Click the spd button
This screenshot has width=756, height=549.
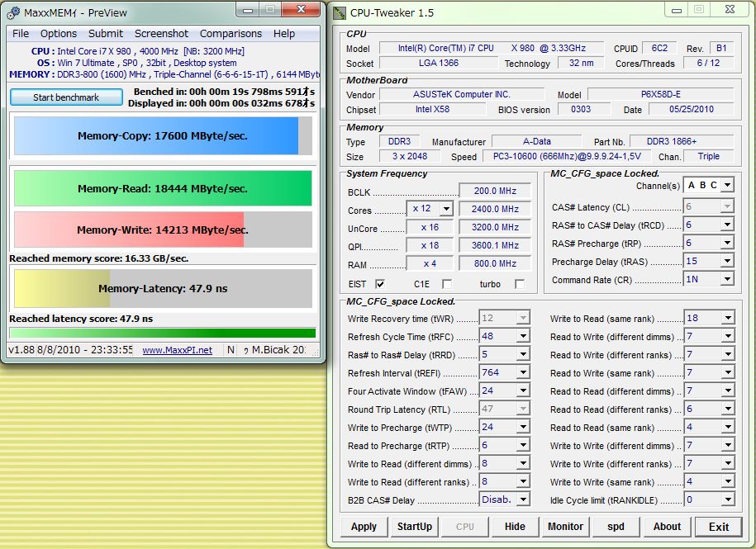(x=616, y=527)
